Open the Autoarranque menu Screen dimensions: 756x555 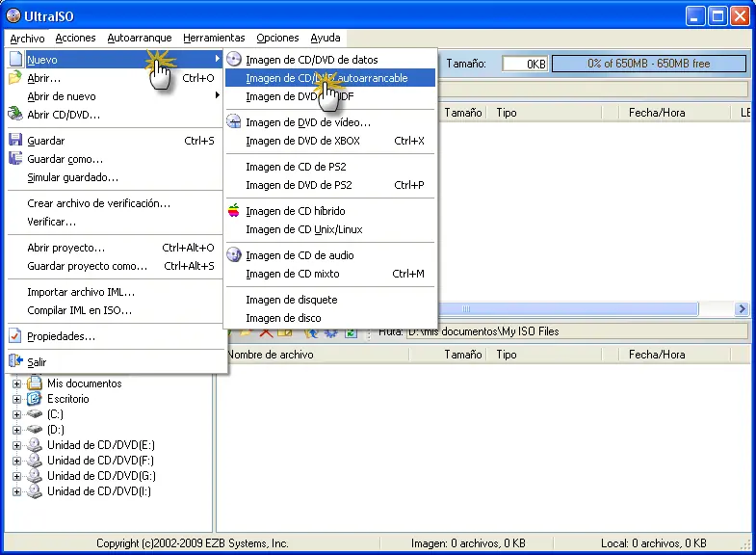(140, 38)
